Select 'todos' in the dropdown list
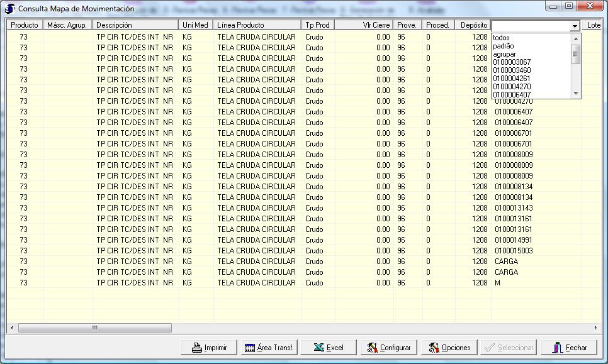The width and height of the screenshot is (608, 364). pyautogui.click(x=502, y=38)
